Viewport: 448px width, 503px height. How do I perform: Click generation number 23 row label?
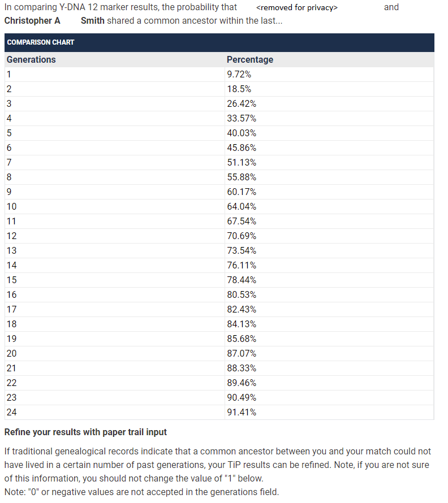(x=11, y=397)
